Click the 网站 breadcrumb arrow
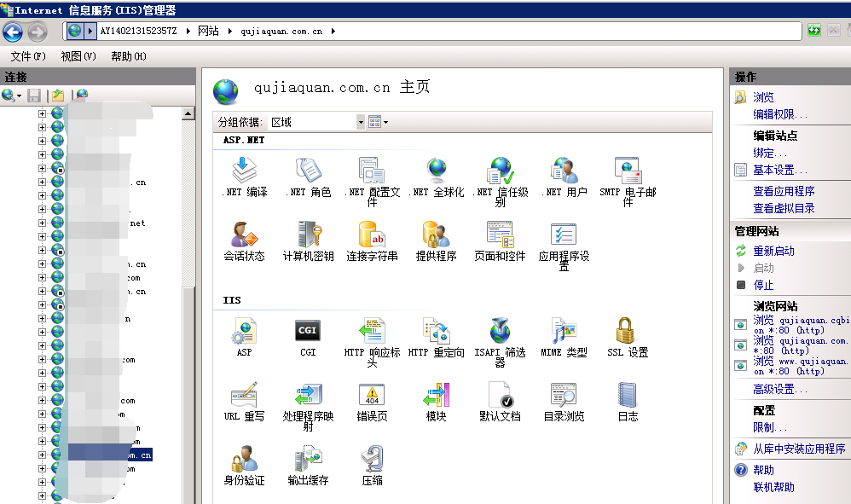The image size is (851, 504). (230, 32)
